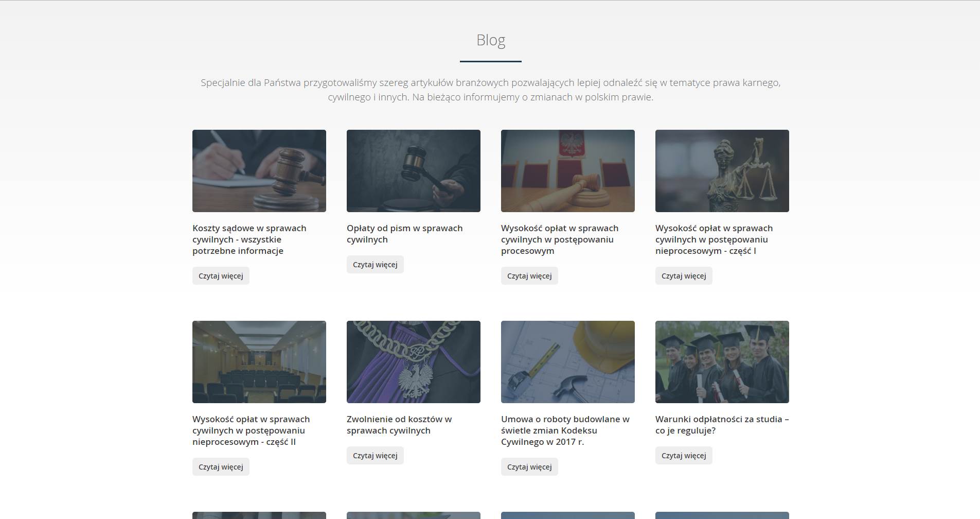Open the yellow hard hat and hammer image
Screen dimensions: 980x519
point(568,362)
